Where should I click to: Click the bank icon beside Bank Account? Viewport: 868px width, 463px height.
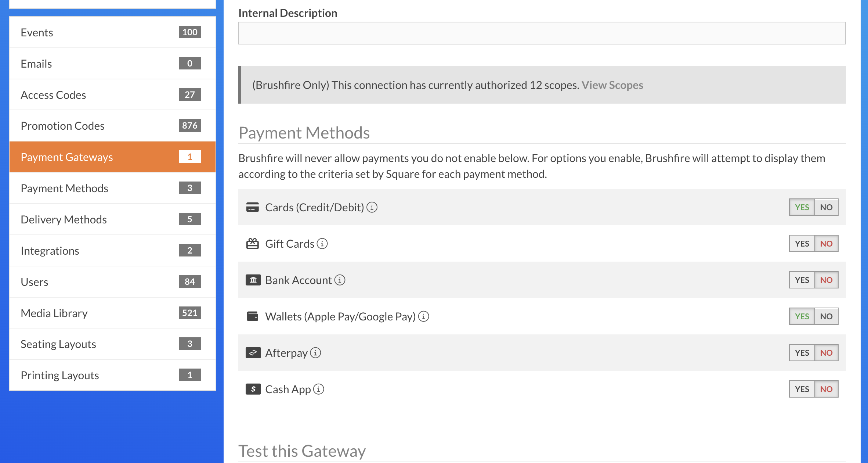(253, 280)
